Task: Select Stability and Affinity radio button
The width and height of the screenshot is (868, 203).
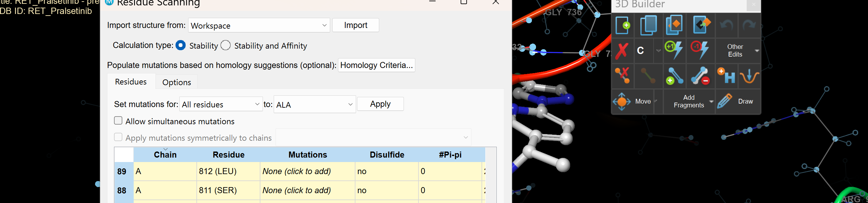Action: click(x=226, y=45)
